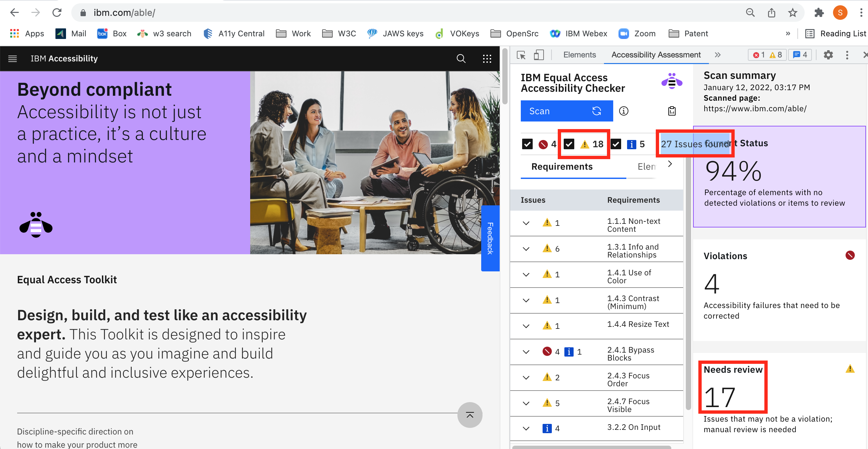Image resolution: width=868 pixels, height=449 pixels.
Task: Select the Accessibility Assessment tab
Action: click(656, 55)
